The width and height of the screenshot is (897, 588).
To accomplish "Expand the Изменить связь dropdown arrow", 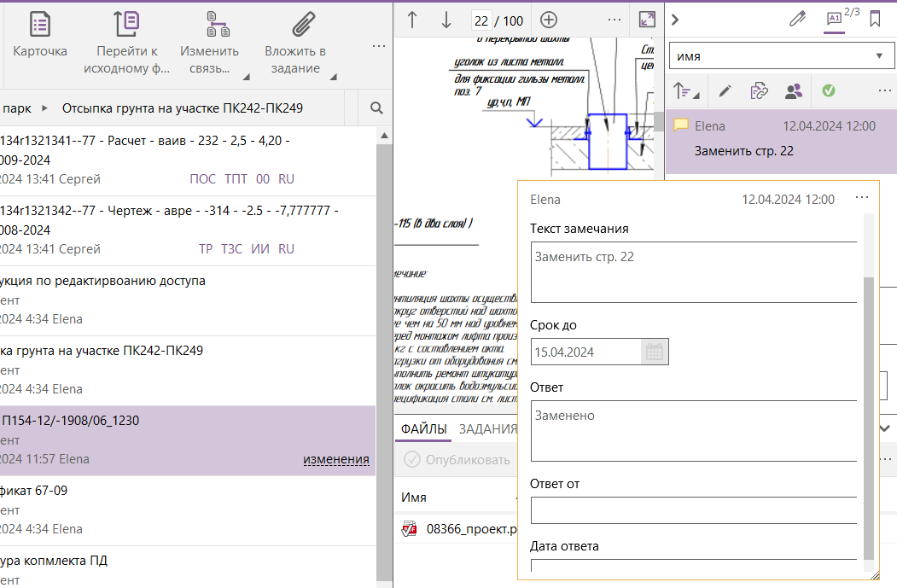I will coord(246,77).
